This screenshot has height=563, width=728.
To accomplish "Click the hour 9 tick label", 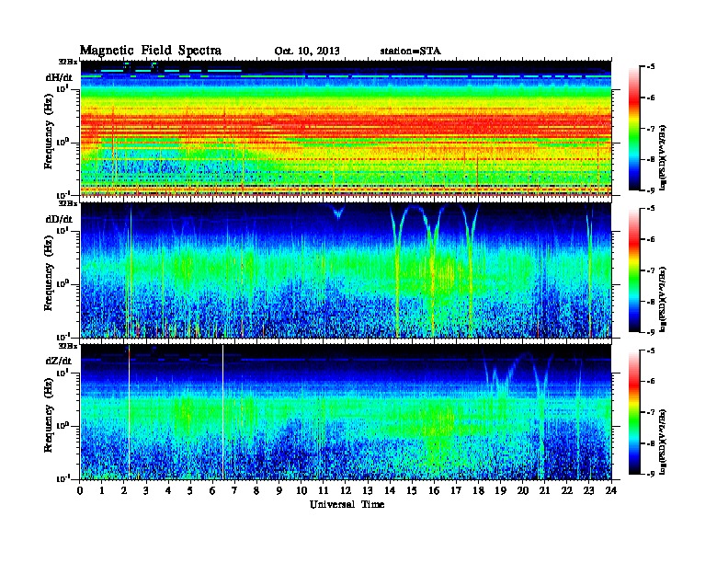I will click(279, 490).
